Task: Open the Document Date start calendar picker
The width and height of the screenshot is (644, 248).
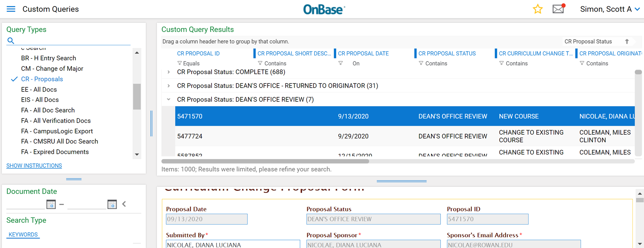Action: coord(51,204)
